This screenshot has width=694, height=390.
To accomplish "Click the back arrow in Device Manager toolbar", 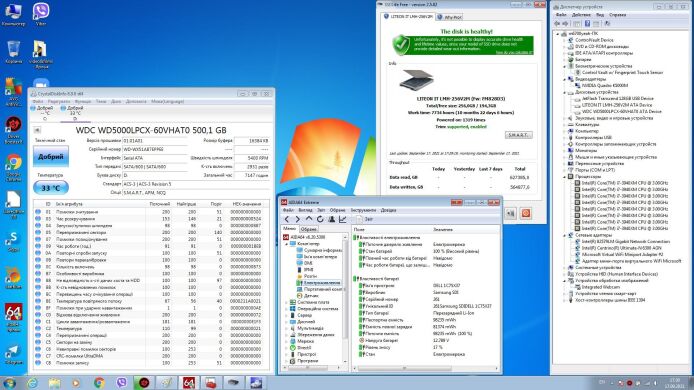I will tap(557, 23).
